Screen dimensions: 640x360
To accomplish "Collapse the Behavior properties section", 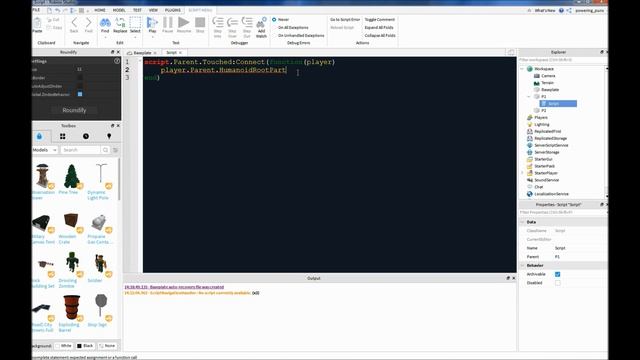I will pos(522,265).
